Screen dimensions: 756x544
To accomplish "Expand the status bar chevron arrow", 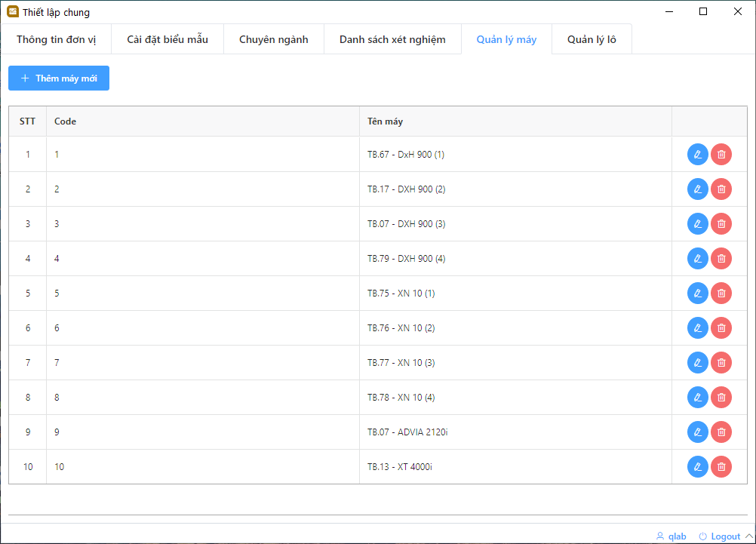I will point(748,536).
